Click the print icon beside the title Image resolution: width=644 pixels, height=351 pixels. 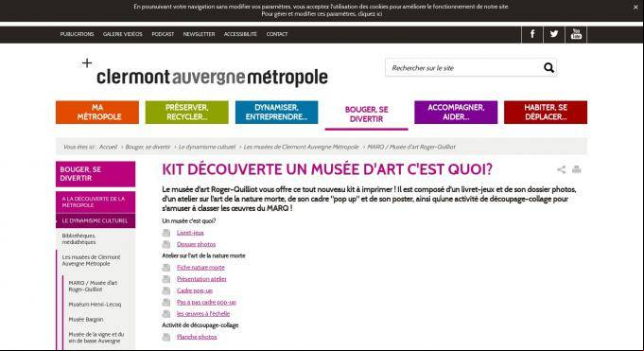pyautogui.click(x=577, y=169)
